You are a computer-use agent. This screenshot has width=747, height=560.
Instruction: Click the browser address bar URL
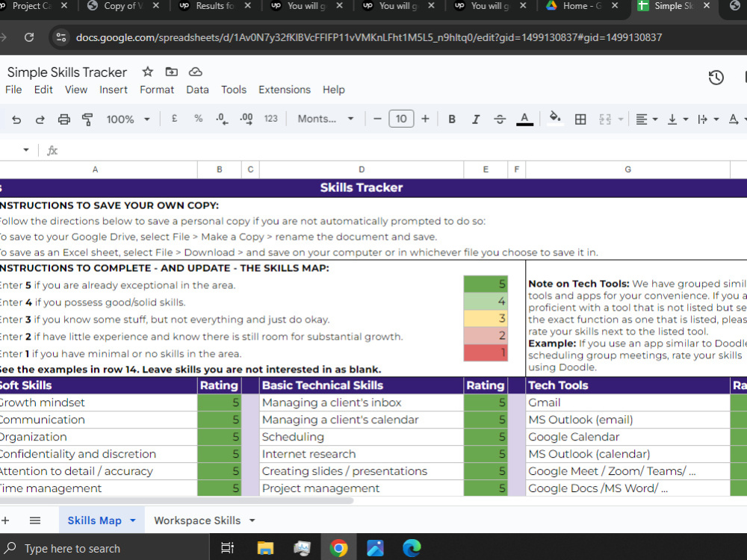pos(369,37)
